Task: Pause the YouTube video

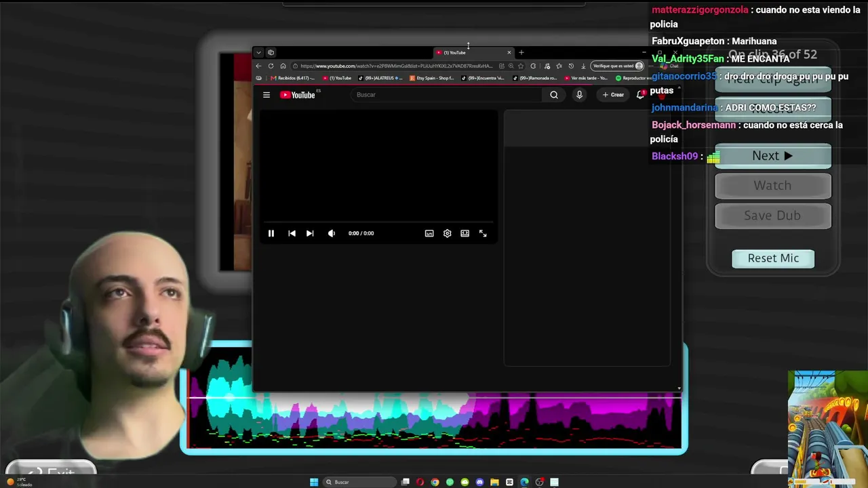Action: pyautogui.click(x=271, y=233)
